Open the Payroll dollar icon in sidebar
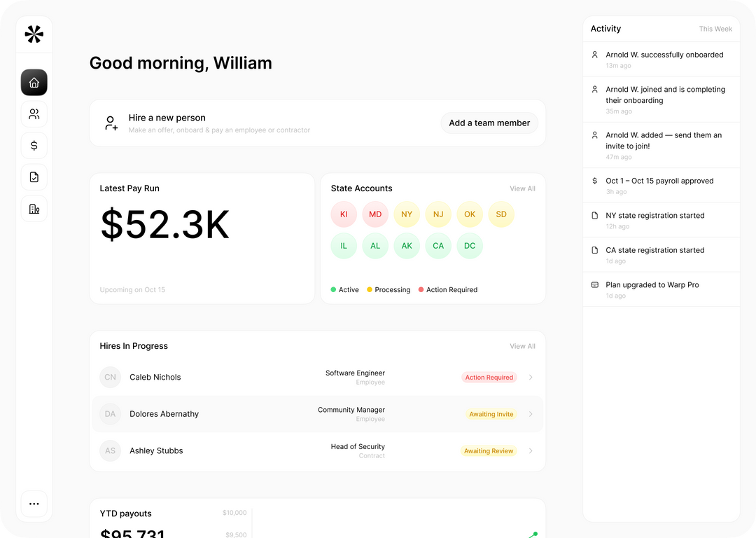This screenshot has height=538, width=756. pyautogui.click(x=34, y=145)
